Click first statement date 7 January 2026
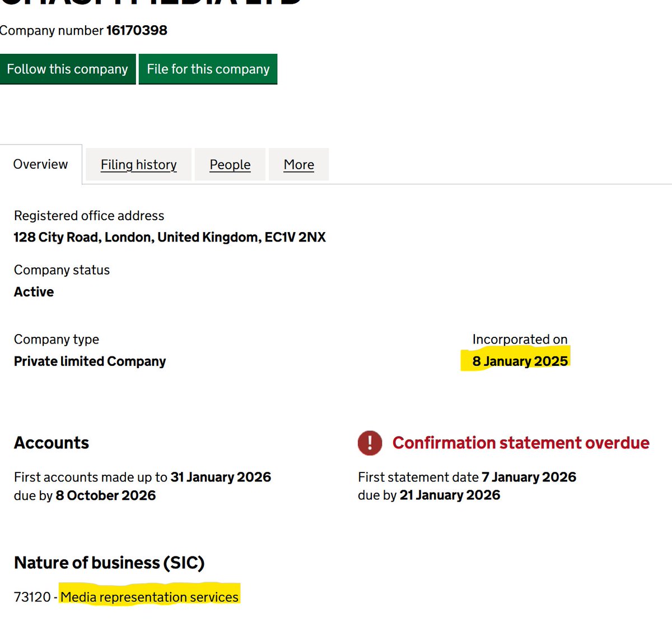Image resolution: width=672 pixels, height=626 pixels. coord(529,477)
